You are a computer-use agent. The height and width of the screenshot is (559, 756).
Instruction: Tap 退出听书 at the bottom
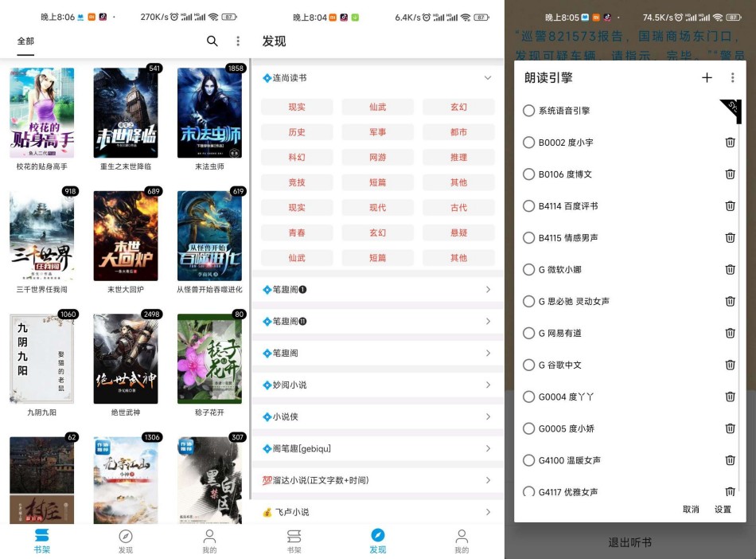[x=629, y=542]
